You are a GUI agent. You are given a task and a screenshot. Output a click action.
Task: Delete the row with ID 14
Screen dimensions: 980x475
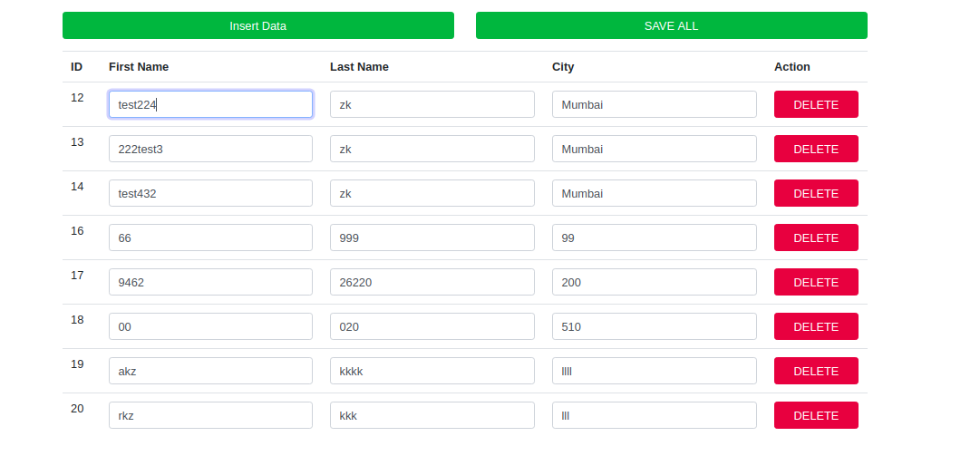(x=816, y=193)
